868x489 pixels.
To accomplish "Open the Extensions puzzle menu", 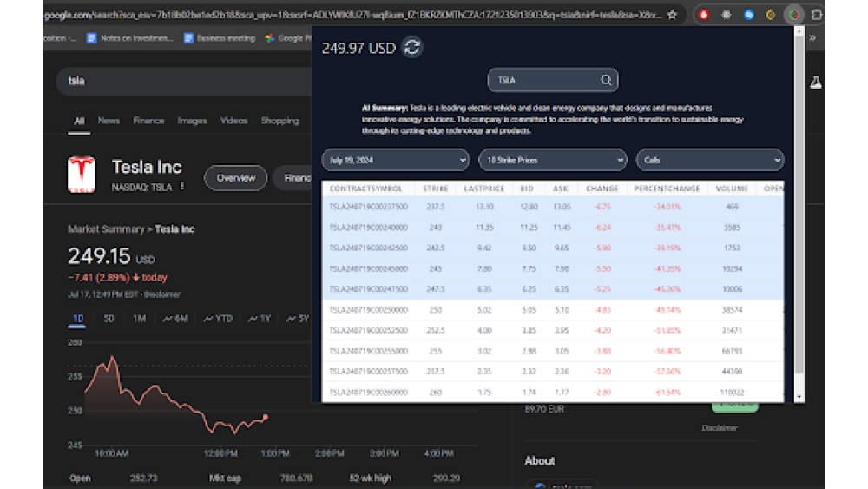I will (817, 15).
